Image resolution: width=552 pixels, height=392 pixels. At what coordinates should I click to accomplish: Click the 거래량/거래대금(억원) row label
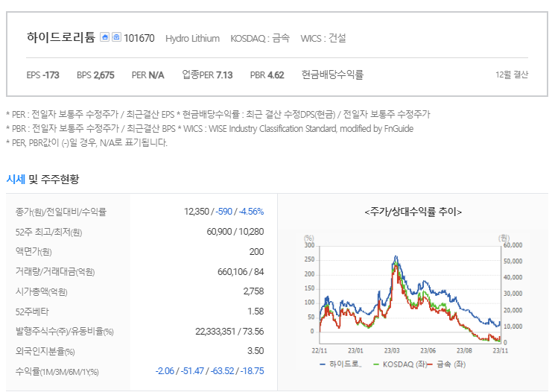click(55, 272)
